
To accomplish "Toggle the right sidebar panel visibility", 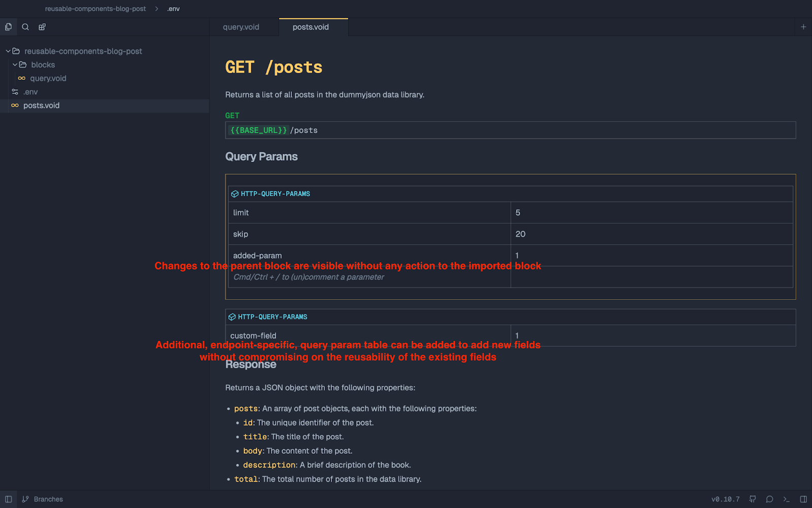I will pos(803,499).
